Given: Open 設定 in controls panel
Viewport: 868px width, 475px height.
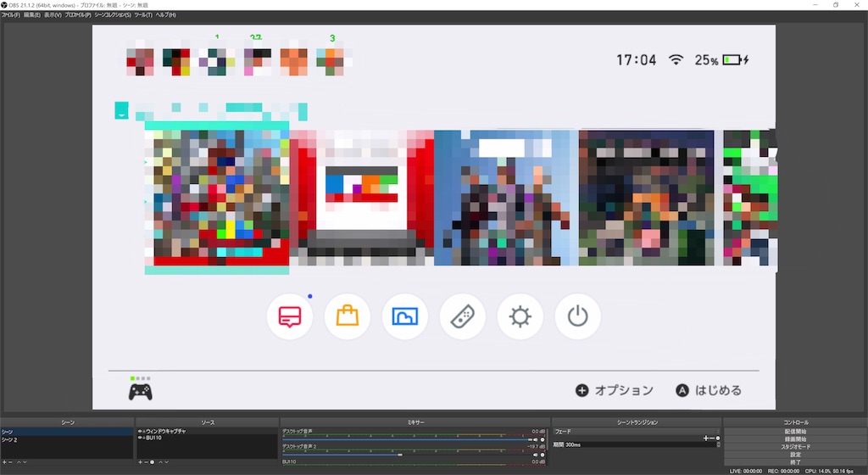Looking at the screenshot, I should click(x=795, y=455).
